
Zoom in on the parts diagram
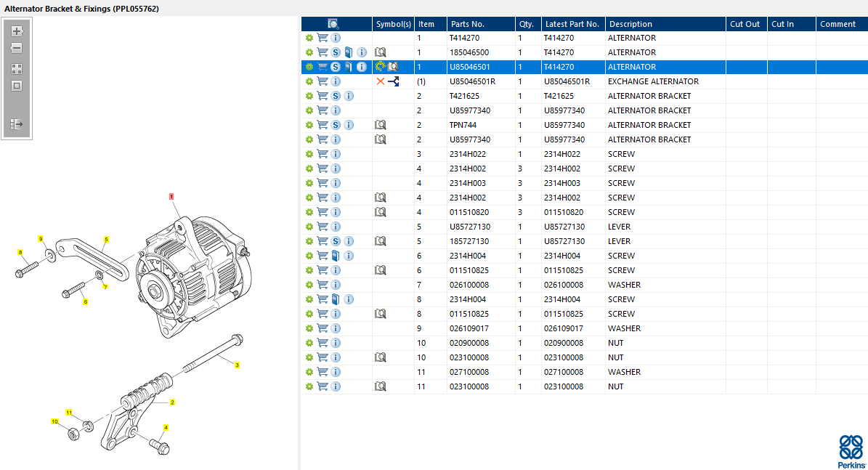17,31
